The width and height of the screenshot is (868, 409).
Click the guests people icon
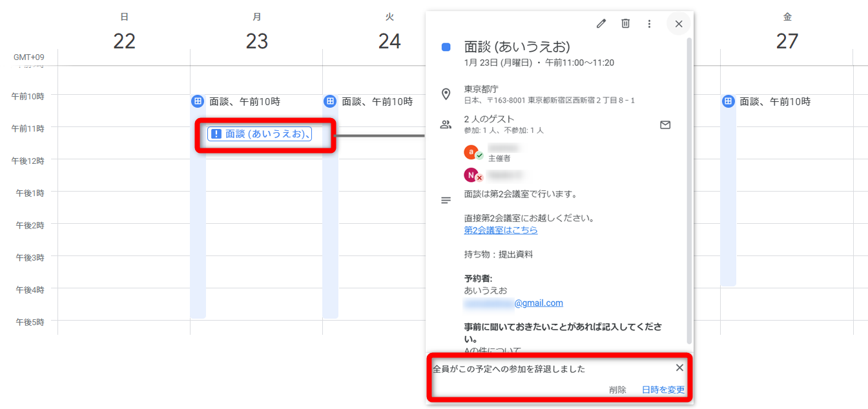[x=446, y=125]
